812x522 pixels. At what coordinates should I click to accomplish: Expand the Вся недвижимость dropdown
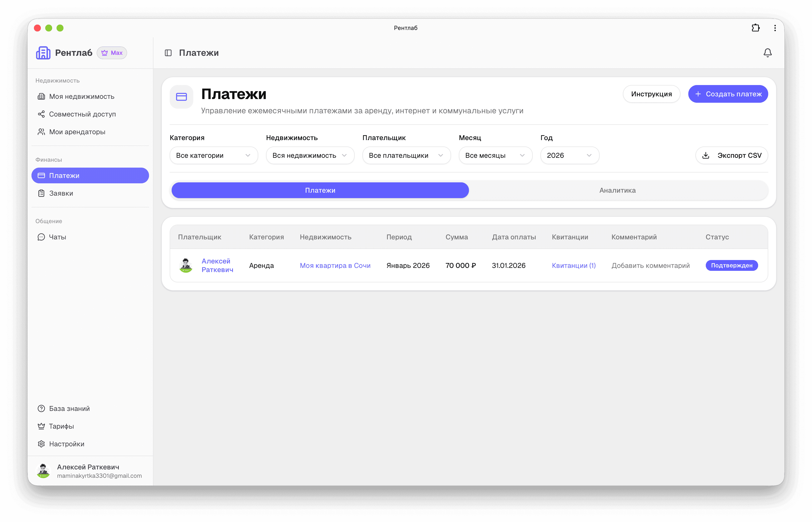[x=310, y=155]
